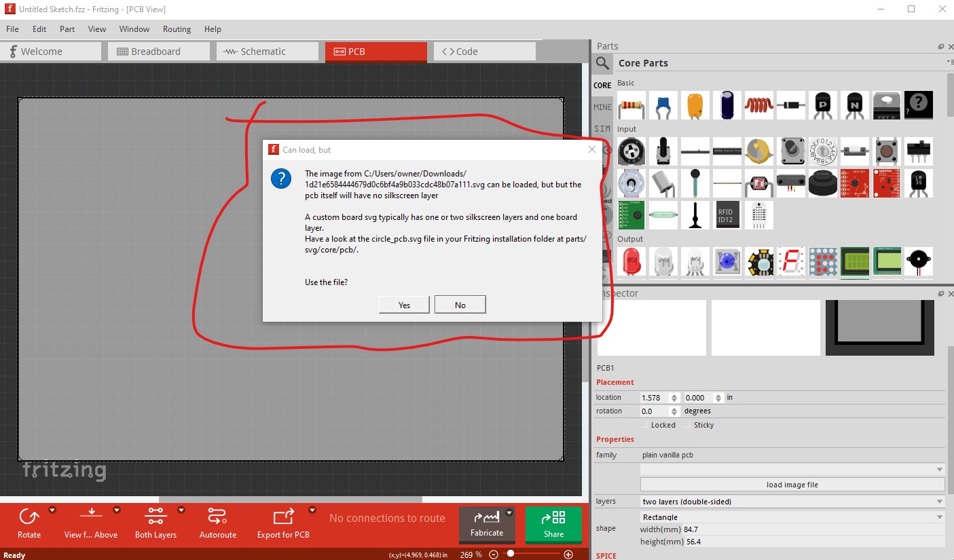Viewport: 954px width, 560px height.
Task: Select the red LED in Output
Action: point(631,262)
